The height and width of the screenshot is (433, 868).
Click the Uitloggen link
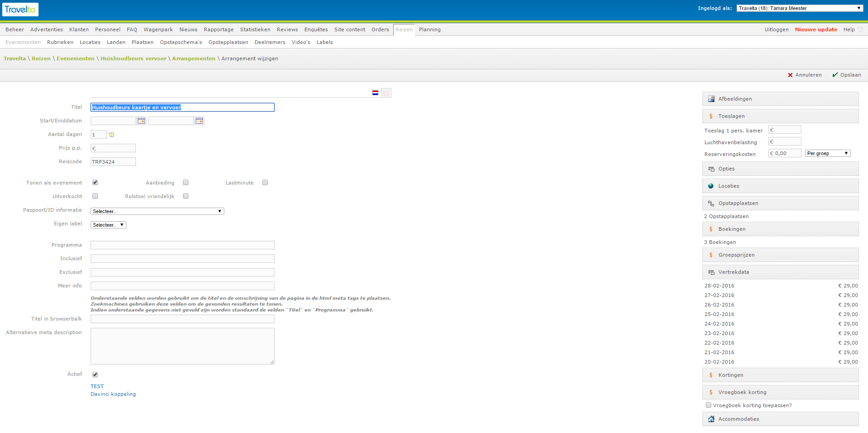tap(776, 29)
